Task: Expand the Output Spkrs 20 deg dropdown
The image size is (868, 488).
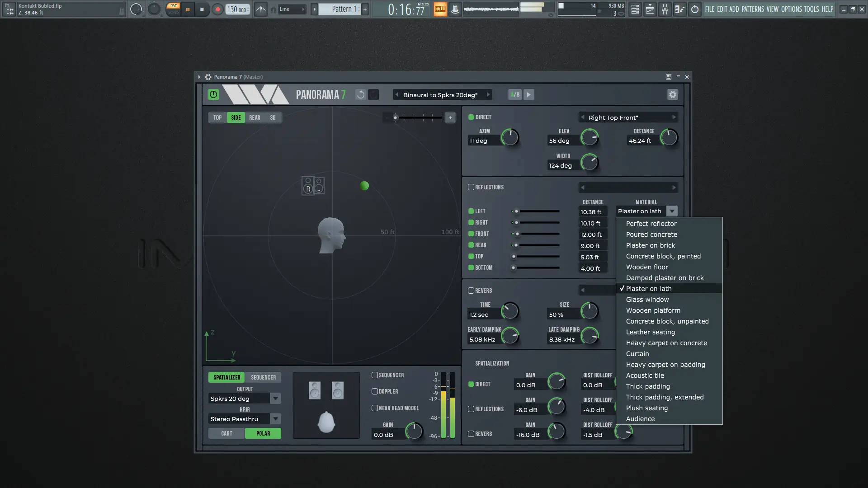Action: point(275,399)
